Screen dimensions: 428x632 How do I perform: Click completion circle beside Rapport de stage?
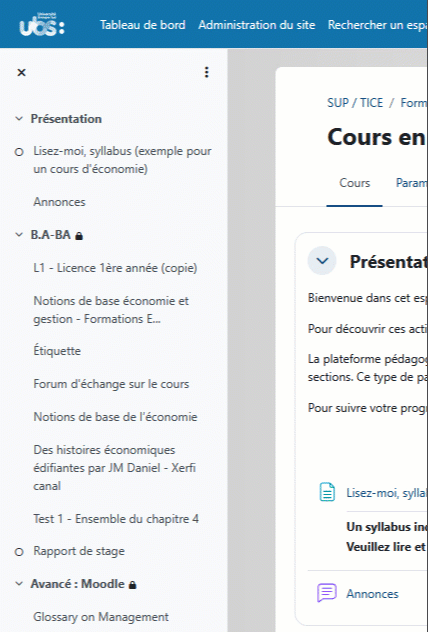[19, 552]
